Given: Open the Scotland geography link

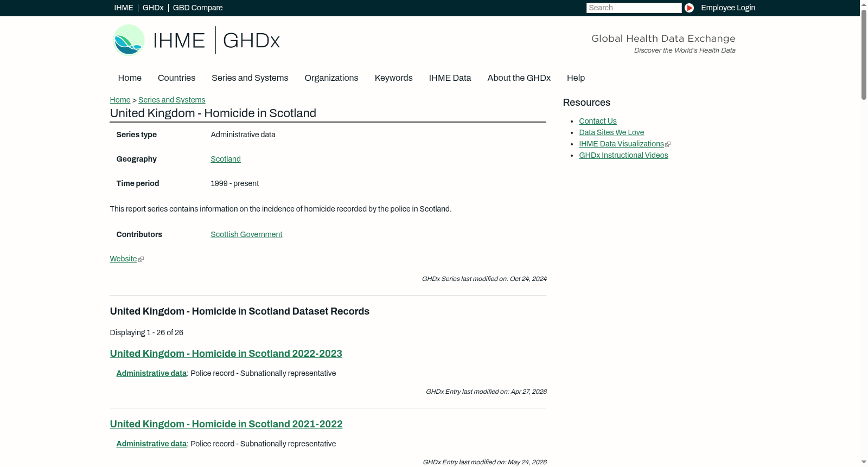Looking at the screenshot, I should pyautogui.click(x=226, y=159).
